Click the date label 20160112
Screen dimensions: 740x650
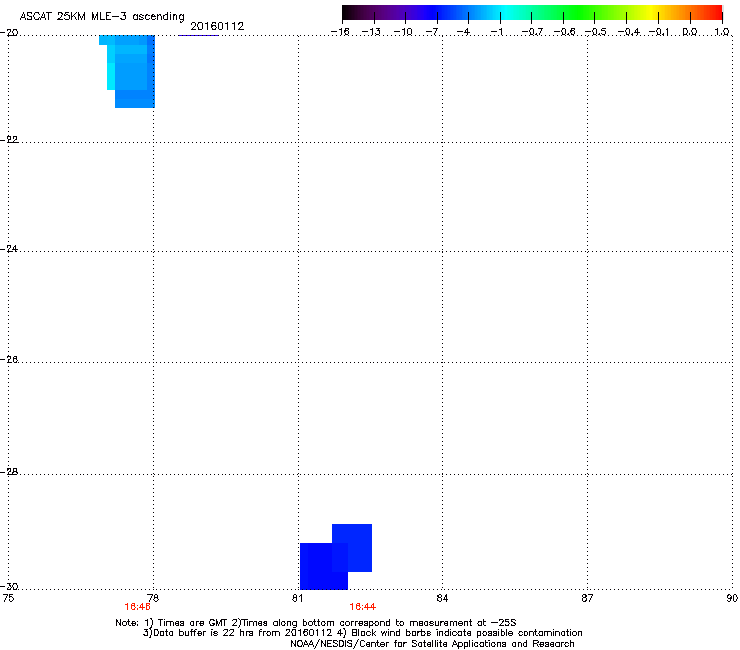click(217, 26)
